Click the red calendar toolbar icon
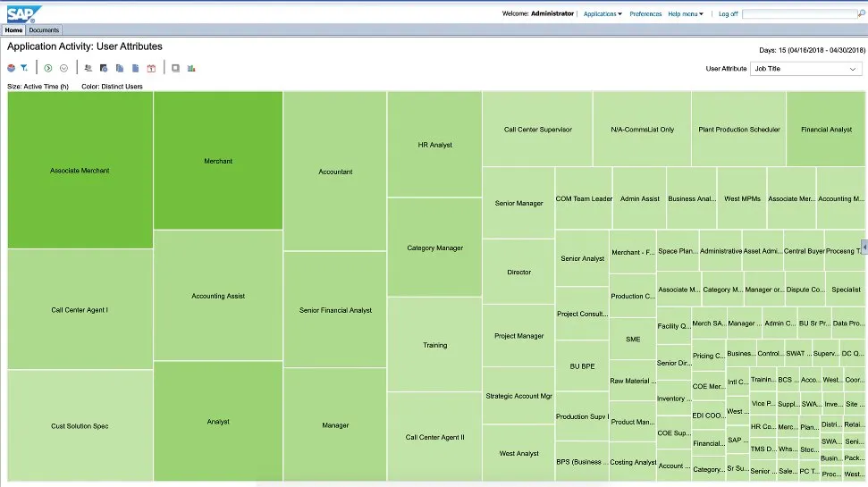This screenshot has width=868, height=487. pos(151,68)
